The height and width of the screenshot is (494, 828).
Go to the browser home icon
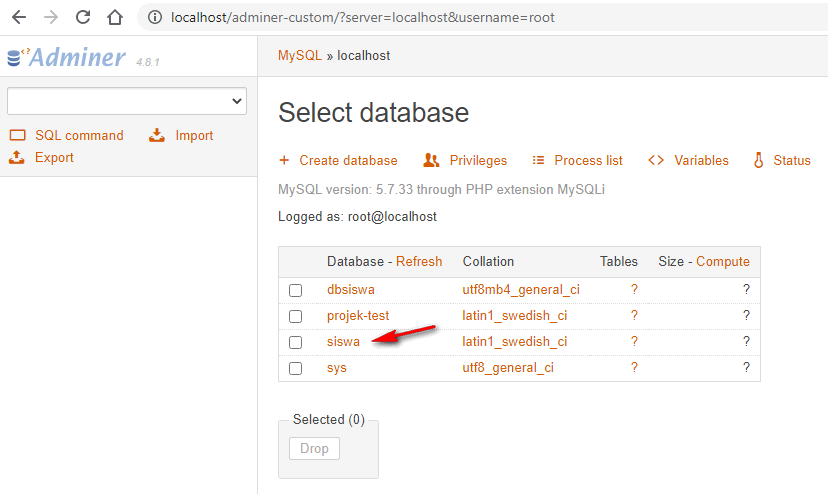(x=115, y=17)
